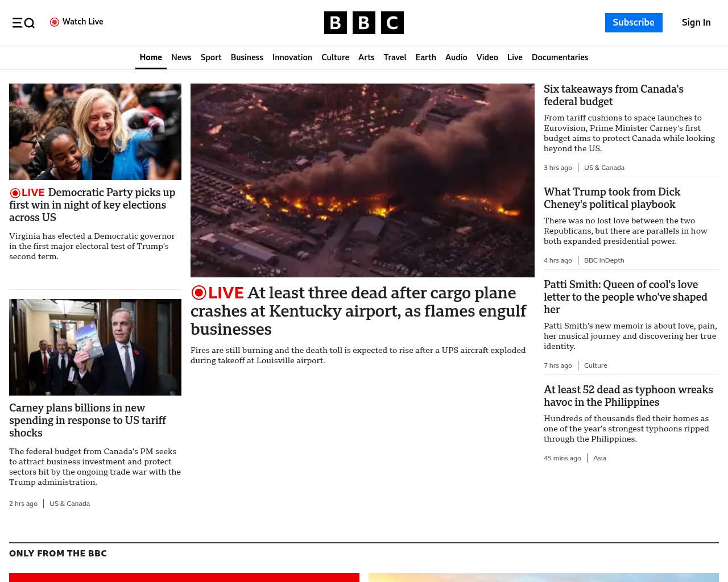Open the Audio section
728x582 pixels.
(456, 57)
